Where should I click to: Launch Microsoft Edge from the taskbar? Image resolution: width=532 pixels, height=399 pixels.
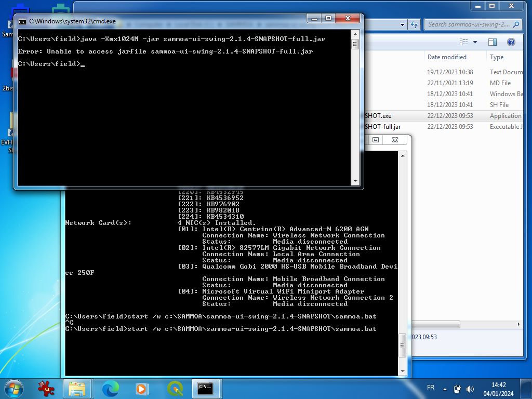[x=111, y=389]
